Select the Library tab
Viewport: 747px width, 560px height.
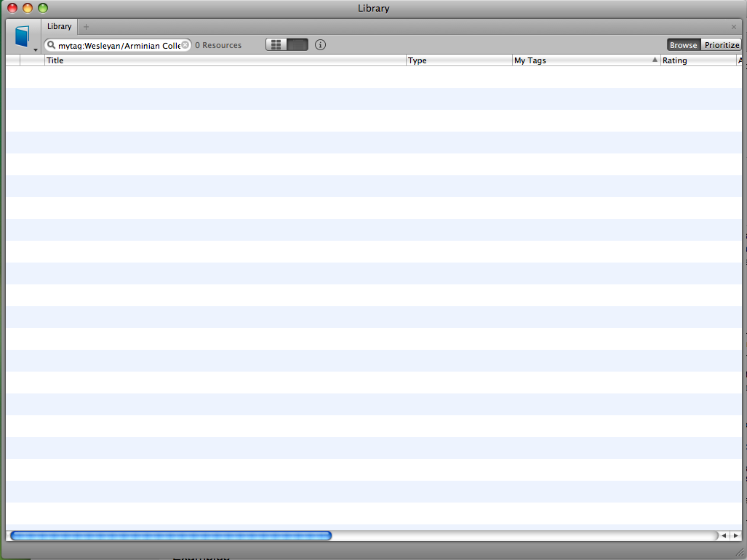59,27
